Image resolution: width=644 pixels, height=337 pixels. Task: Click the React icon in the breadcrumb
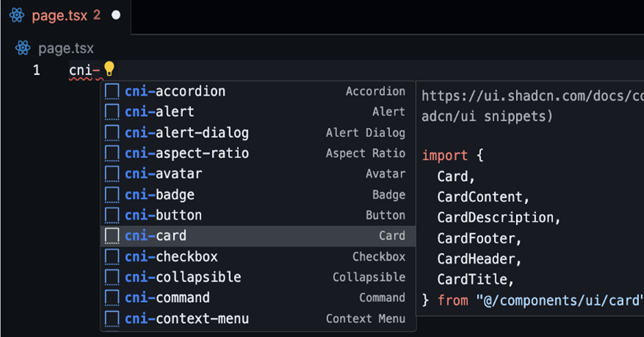click(x=23, y=48)
